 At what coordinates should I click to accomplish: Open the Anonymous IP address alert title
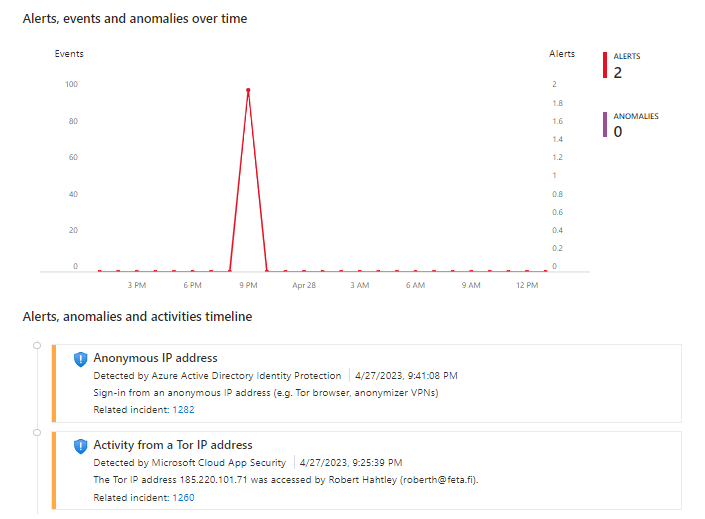pyautogui.click(x=155, y=358)
